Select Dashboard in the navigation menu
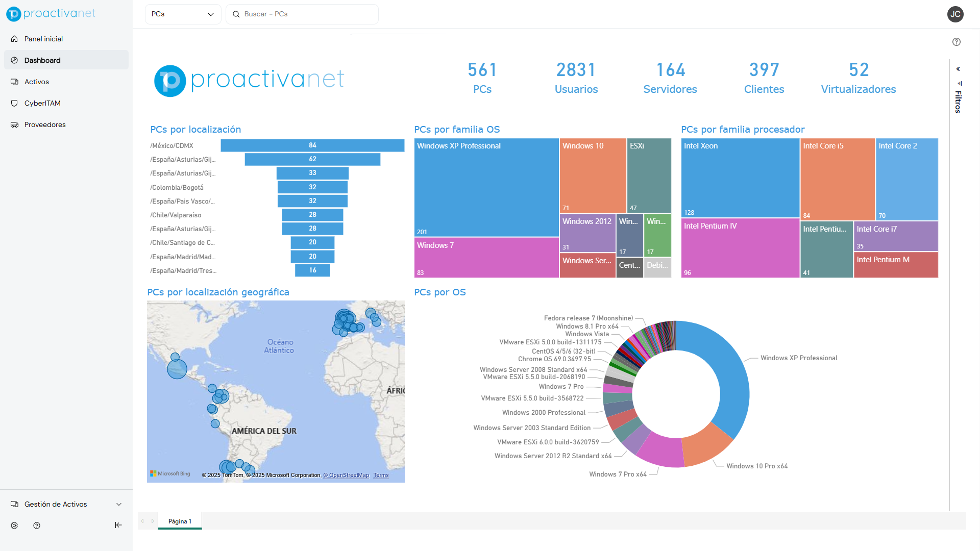 click(x=43, y=60)
